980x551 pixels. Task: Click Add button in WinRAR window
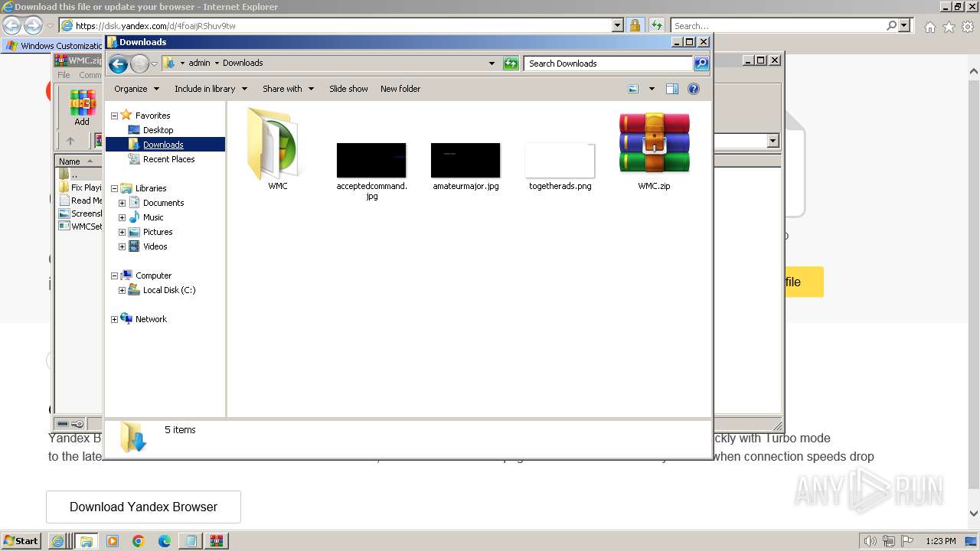coord(82,108)
